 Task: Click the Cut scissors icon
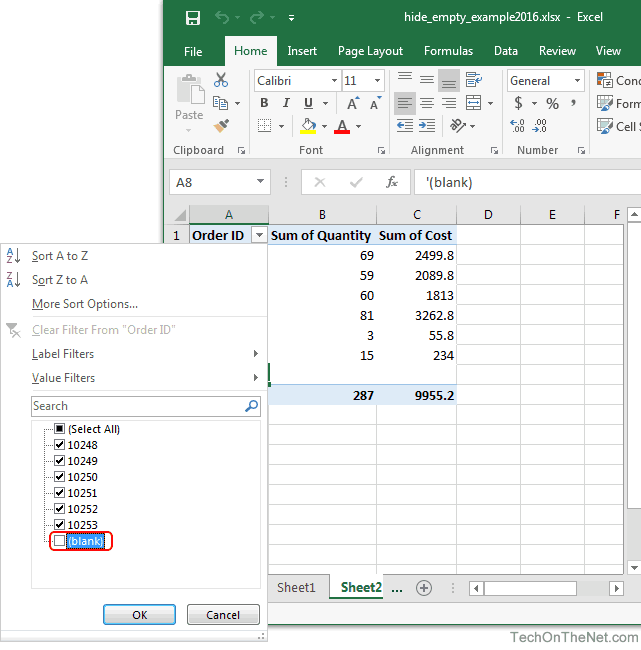(221, 80)
